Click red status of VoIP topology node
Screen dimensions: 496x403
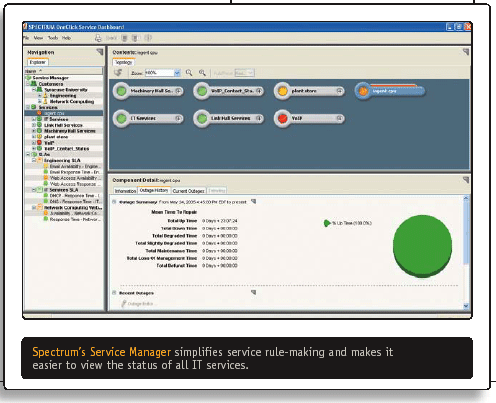click(282, 118)
